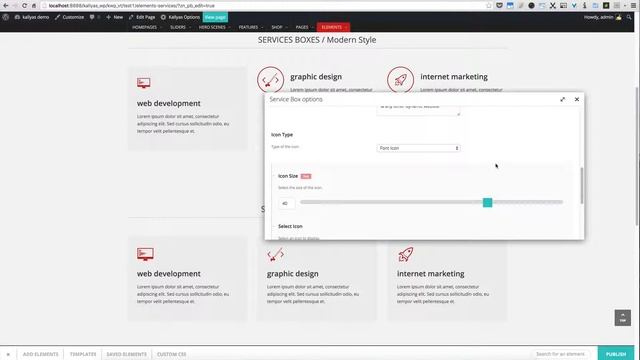Open the Pocket extension icon
This screenshot has height=360, width=640.
coord(499,6)
